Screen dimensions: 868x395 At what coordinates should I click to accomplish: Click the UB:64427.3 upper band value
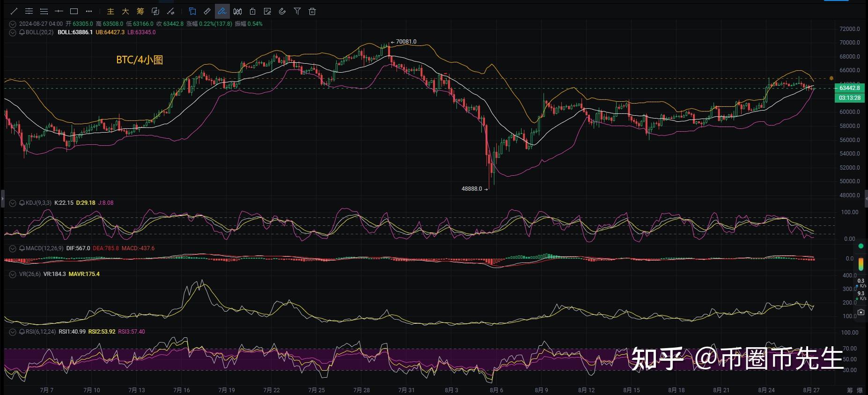(110, 32)
